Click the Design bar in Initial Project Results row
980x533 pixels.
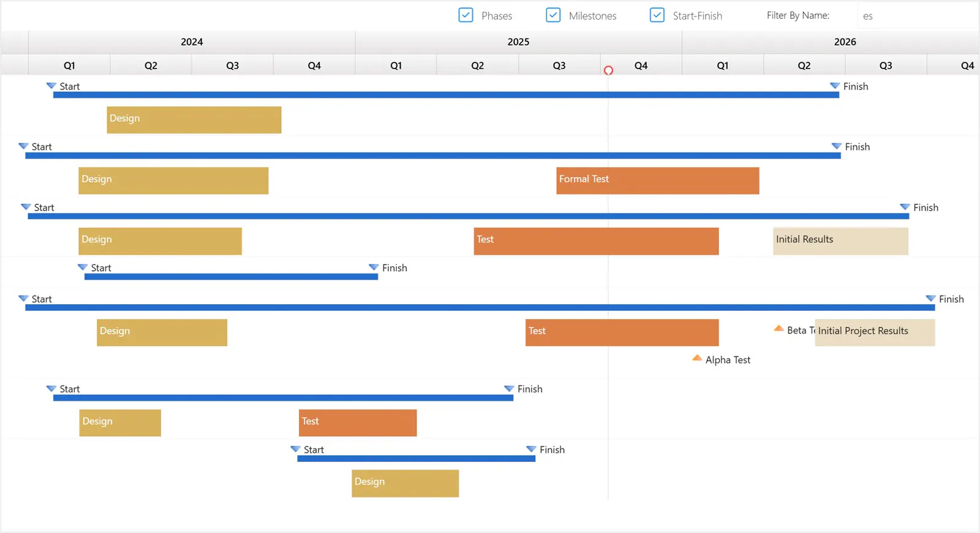click(162, 332)
